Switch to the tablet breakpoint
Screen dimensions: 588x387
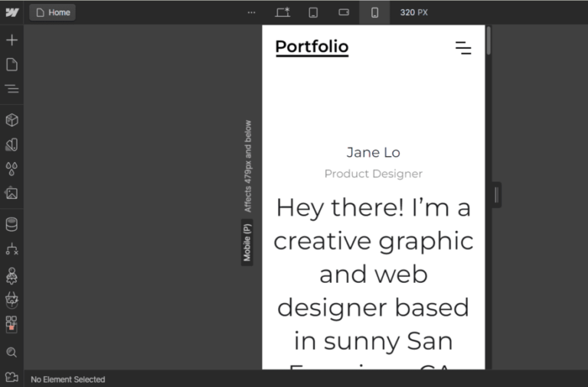click(313, 12)
